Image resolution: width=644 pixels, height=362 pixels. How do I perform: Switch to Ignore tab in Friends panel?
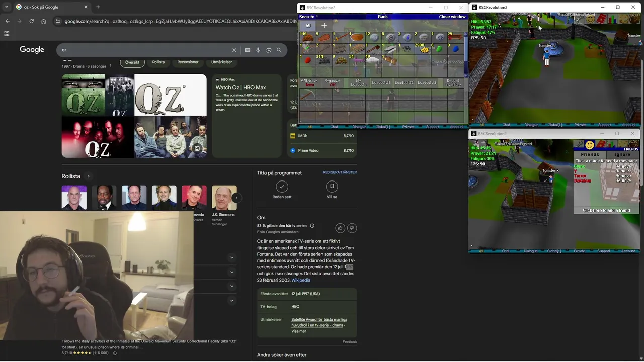point(622,155)
